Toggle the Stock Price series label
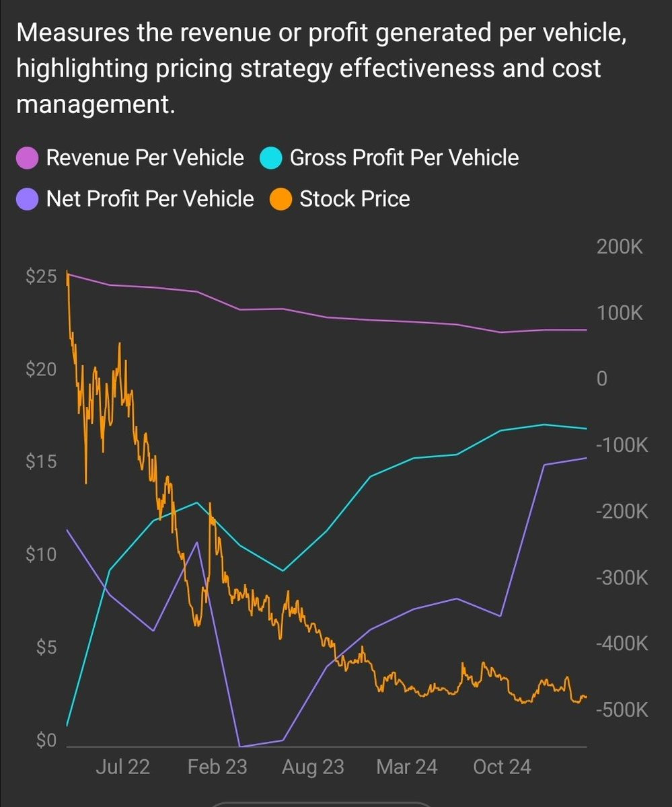672x807 pixels. coord(354,199)
